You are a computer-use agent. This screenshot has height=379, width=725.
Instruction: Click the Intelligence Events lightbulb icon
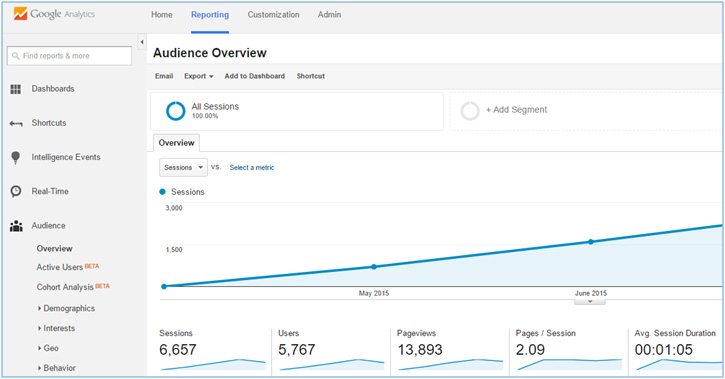point(16,158)
